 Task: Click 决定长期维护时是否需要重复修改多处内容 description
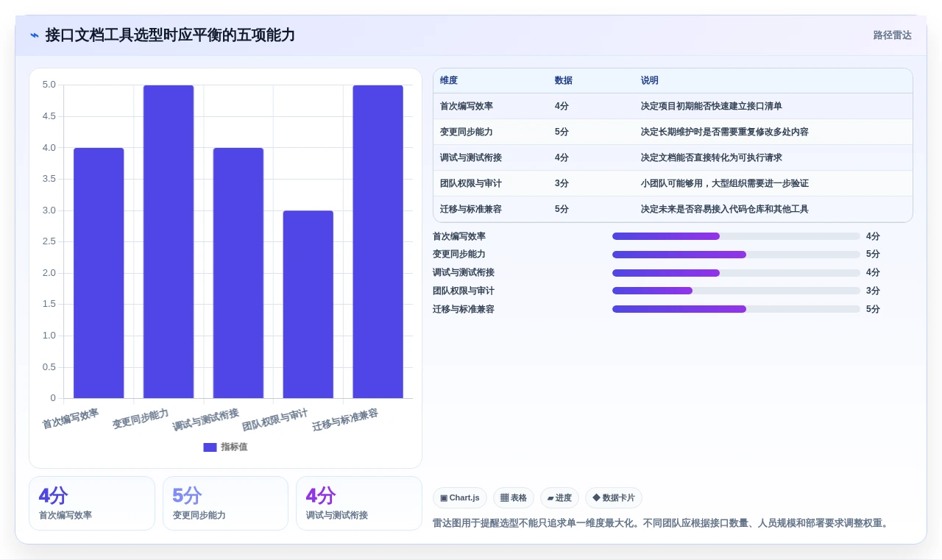tap(725, 132)
